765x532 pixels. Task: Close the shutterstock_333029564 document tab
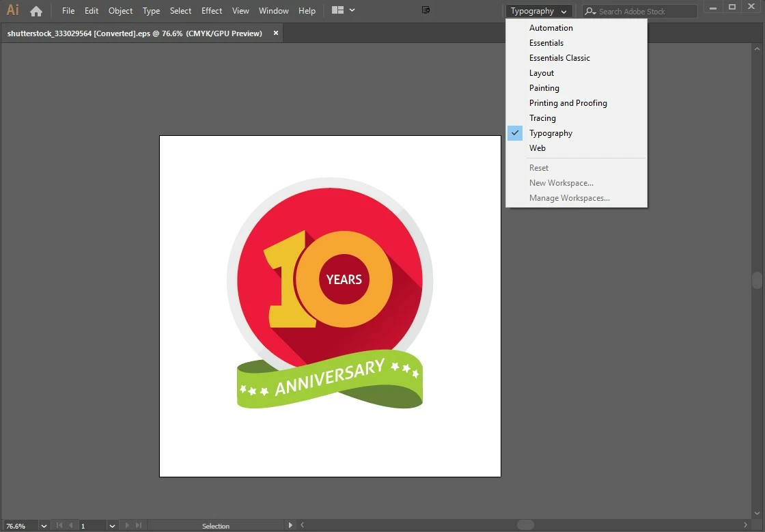(x=276, y=33)
